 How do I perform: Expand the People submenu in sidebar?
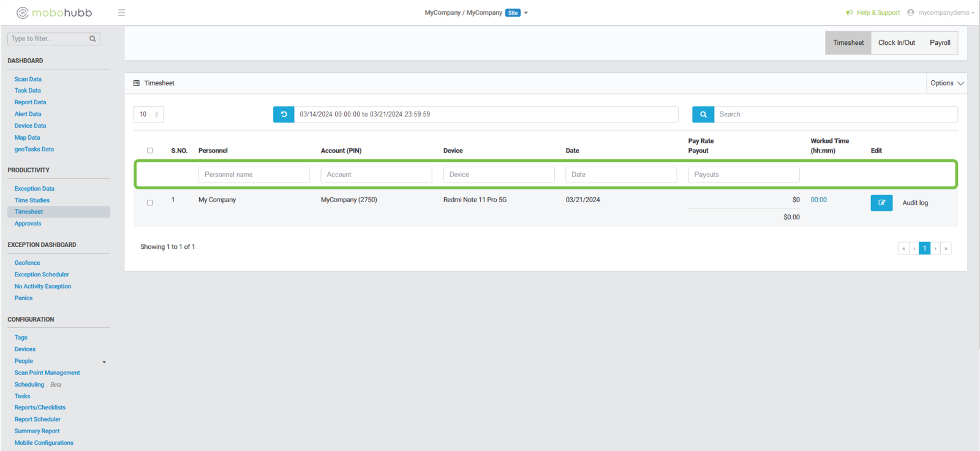tap(104, 362)
